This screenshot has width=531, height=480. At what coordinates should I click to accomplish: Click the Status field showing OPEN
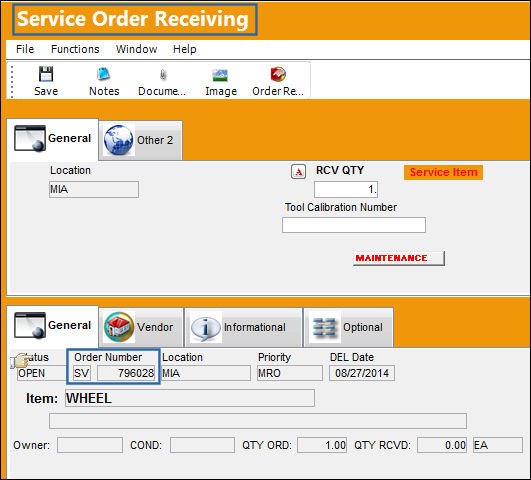(42, 373)
